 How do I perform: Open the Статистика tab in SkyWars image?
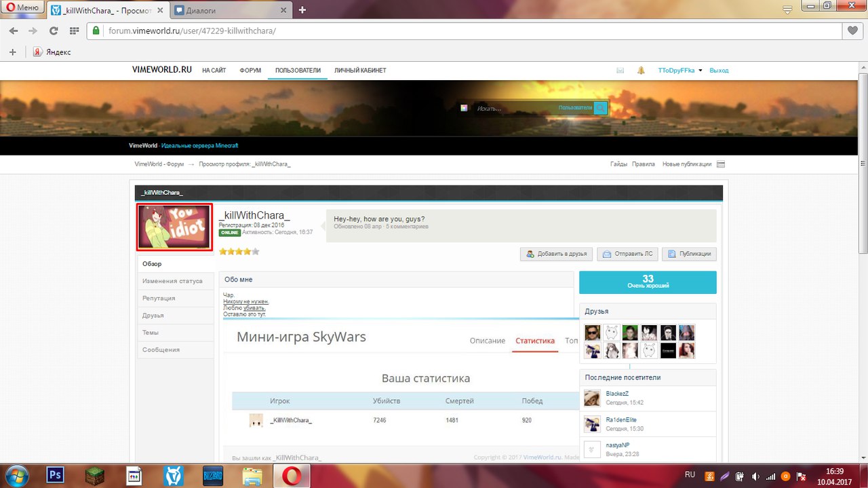tap(535, 341)
